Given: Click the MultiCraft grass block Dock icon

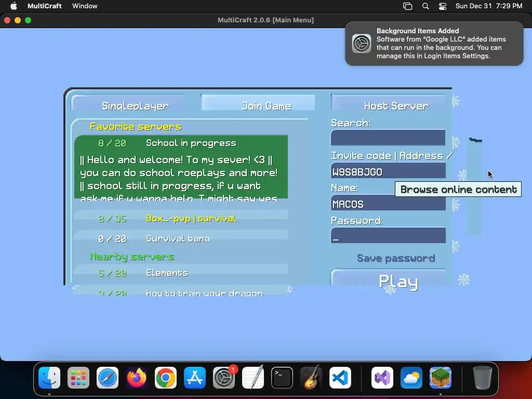Looking at the screenshot, I should pyautogui.click(x=441, y=378).
